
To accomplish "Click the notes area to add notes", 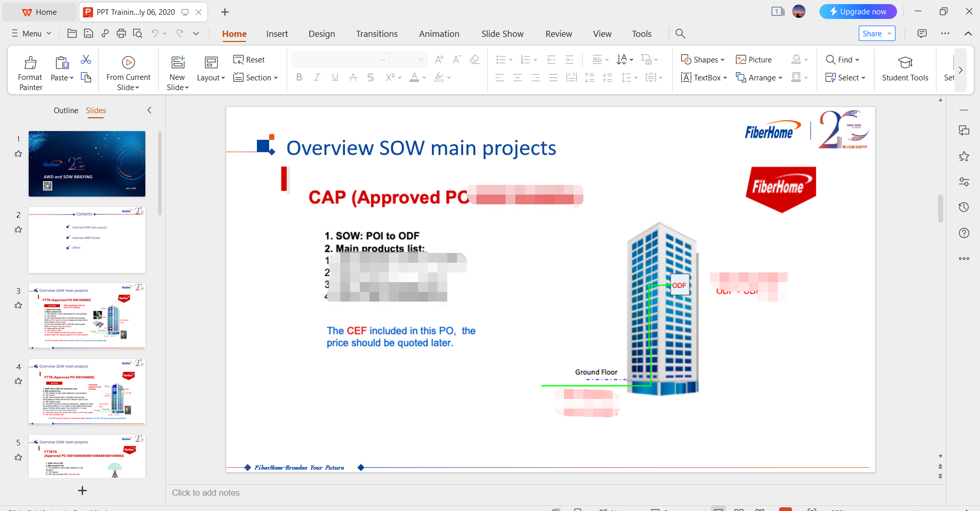I will pyautogui.click(x=556, y=493).
